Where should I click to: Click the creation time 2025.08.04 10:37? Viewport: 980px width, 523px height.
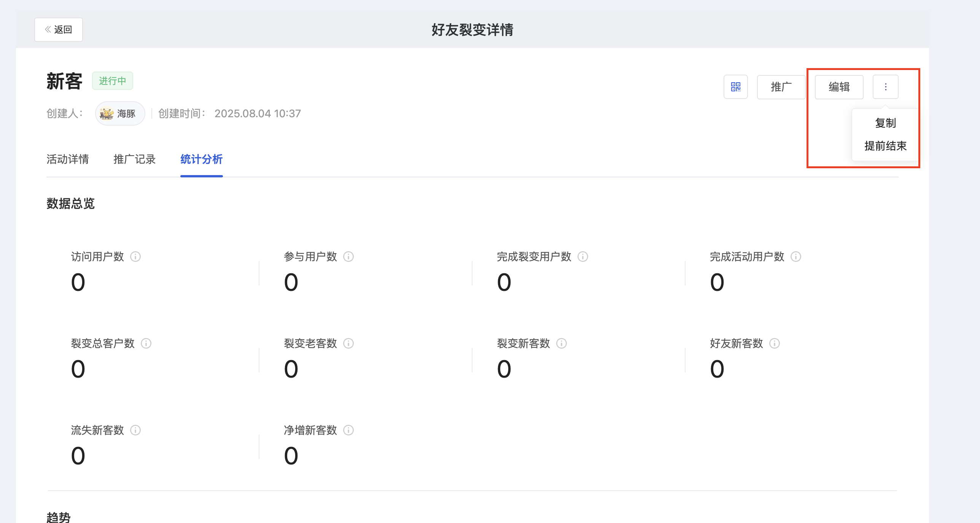coord(258,113)
